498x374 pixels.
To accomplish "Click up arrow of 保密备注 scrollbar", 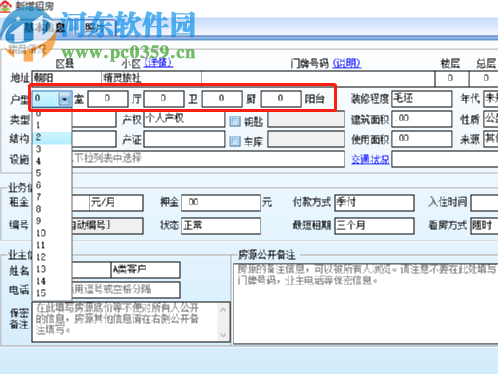I will click(223, 310).
